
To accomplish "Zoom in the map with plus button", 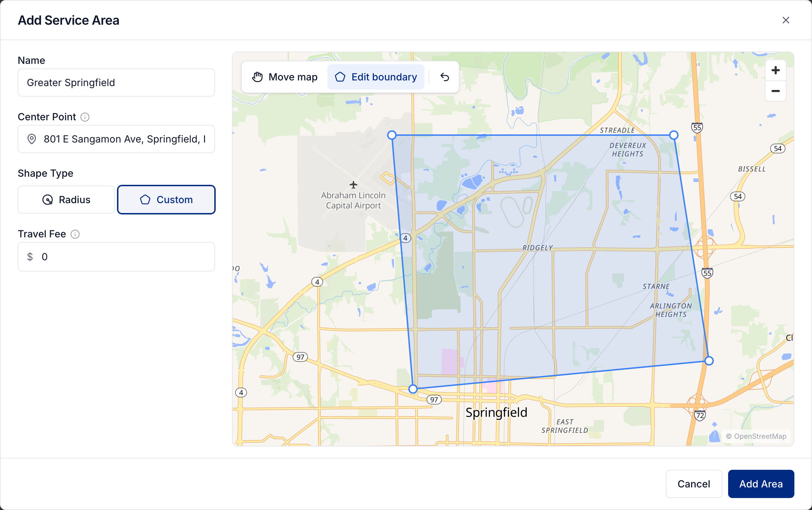I will (775, 70).
